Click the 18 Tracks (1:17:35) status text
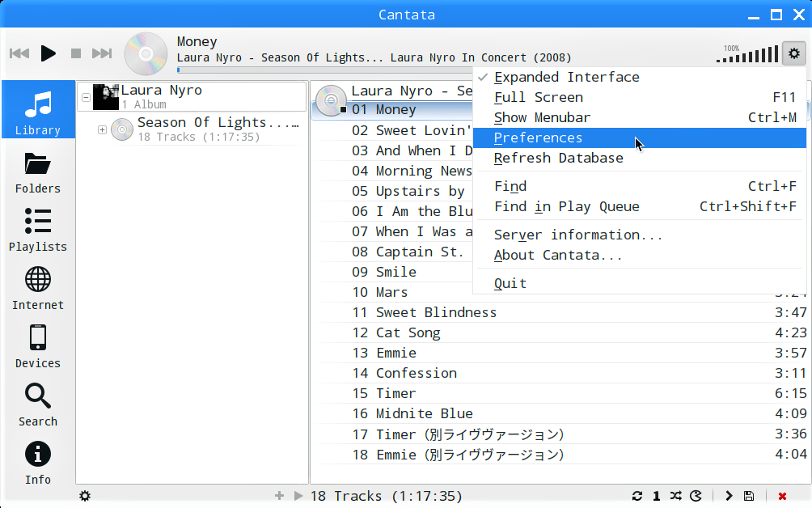 [x=386, y=496]
